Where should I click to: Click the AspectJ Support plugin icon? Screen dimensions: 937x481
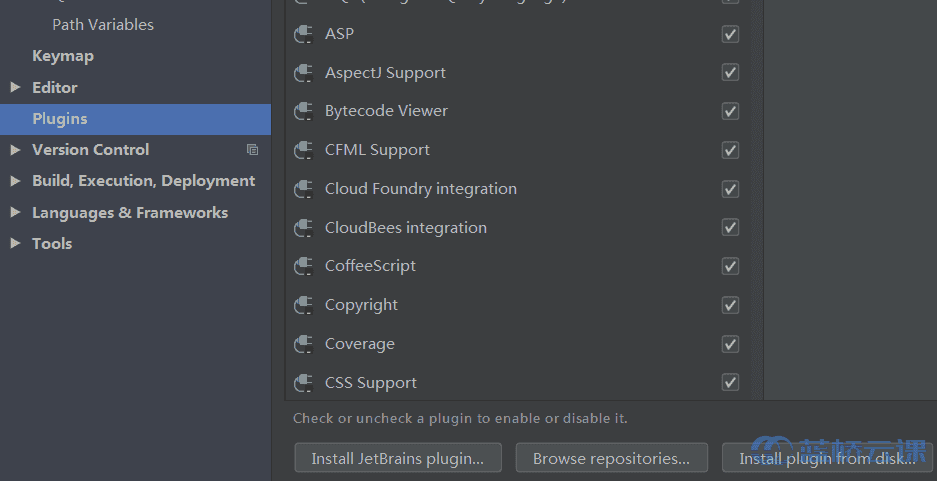[x=304, y=73]
